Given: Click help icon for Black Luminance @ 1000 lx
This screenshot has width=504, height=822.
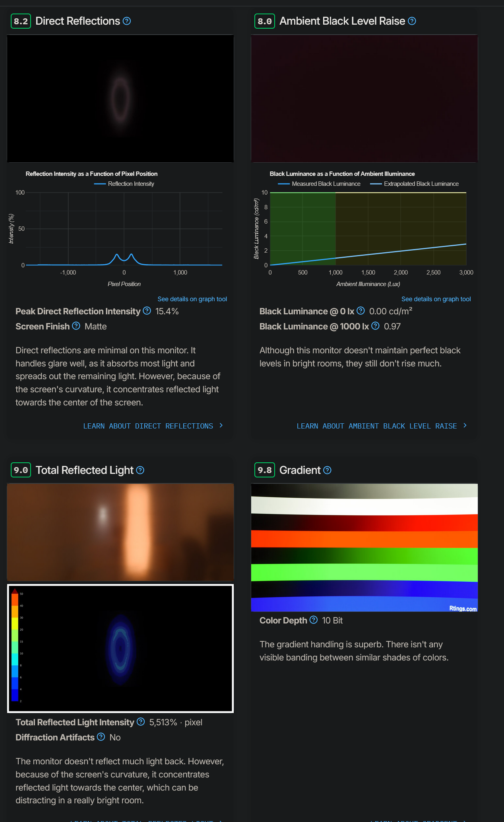Looking at the screenshot, I should (375, 326).
